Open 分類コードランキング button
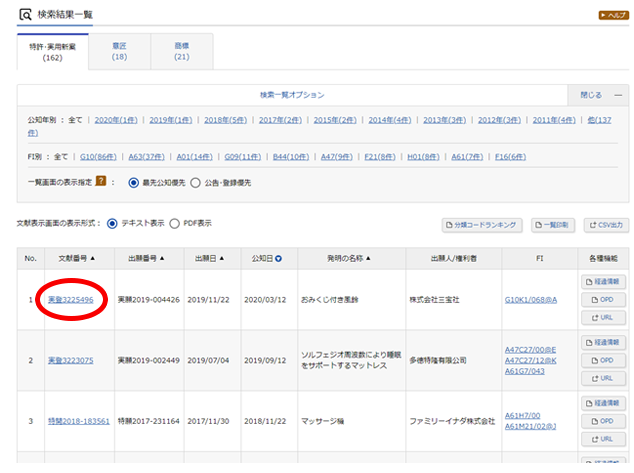This screenshot has height=473, width=634. (483, 224)
